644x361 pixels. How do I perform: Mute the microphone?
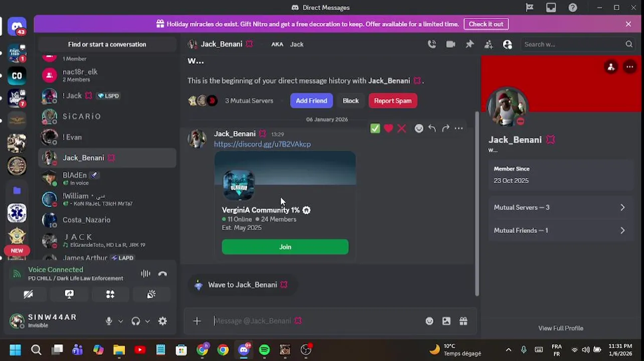coord(109,321)
